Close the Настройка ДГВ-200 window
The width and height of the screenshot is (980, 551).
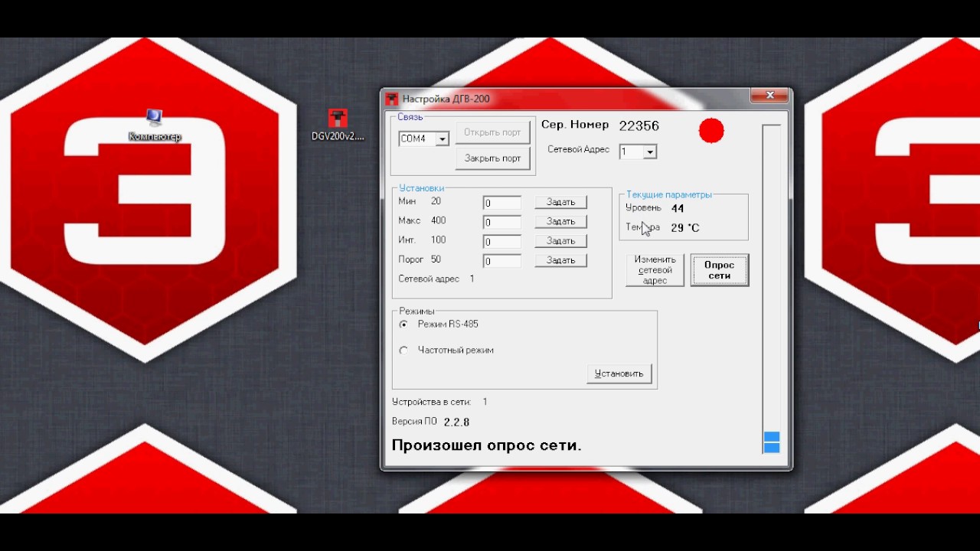(770, 96)
